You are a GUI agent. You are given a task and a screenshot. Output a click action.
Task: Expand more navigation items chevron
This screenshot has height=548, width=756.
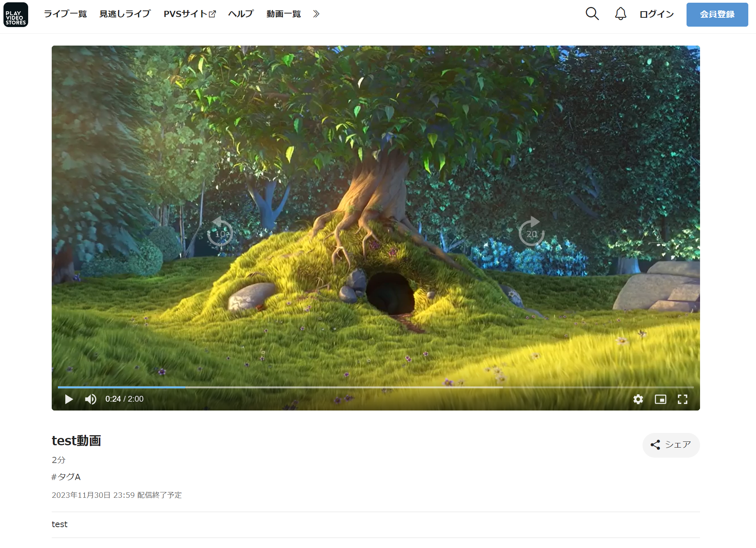[316, 14]
